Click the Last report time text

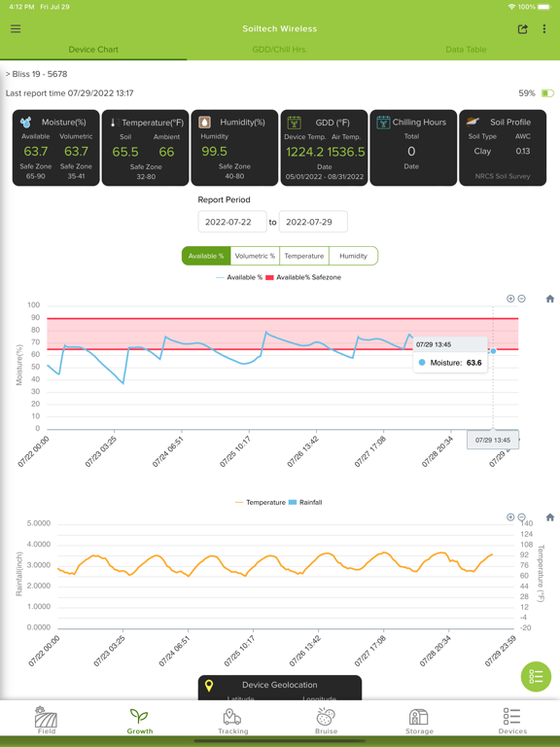70,93
